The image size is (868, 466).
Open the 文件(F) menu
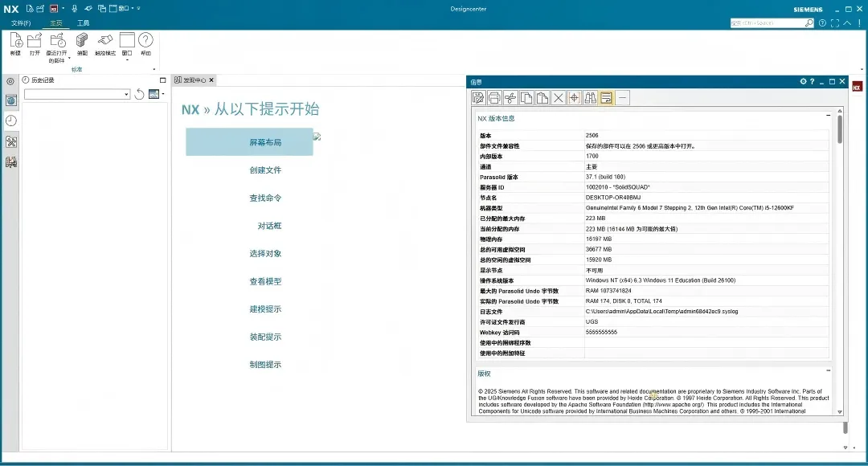point(21,23)
